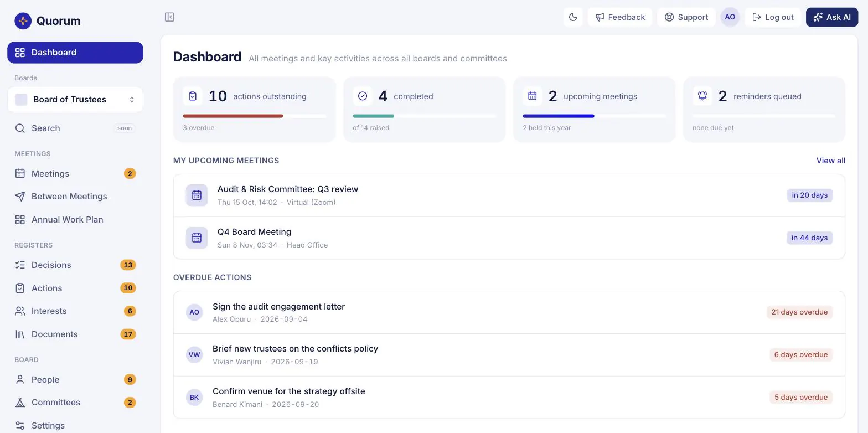The image size is (868, 433).
Task: Open the Support button
Action: (x=686, y=17)
